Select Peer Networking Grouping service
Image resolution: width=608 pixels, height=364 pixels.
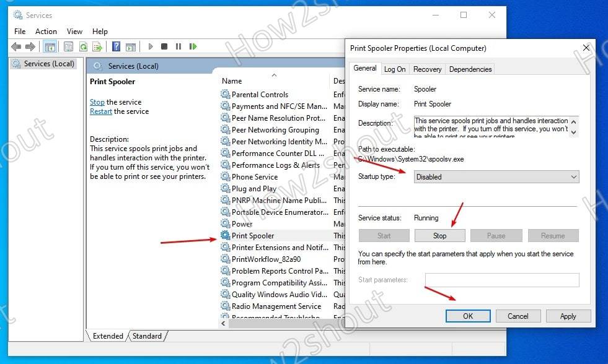[x=274, y=130]
